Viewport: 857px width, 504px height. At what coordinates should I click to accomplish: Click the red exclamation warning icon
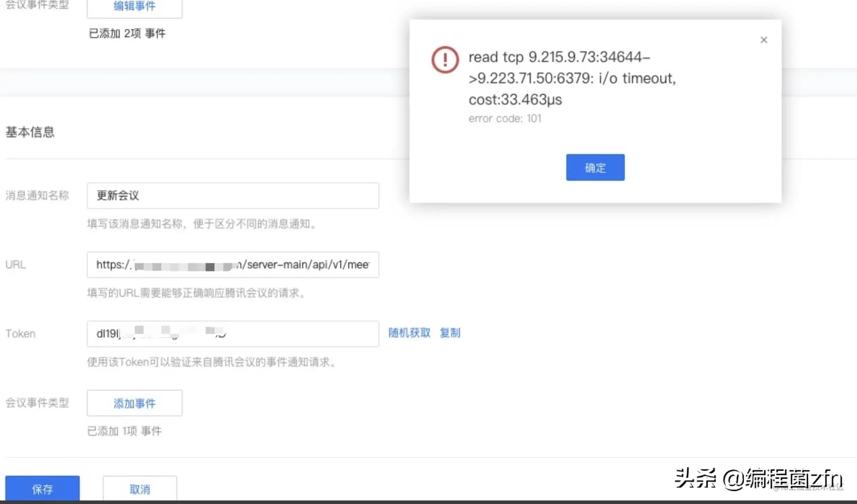coord(445,60)
